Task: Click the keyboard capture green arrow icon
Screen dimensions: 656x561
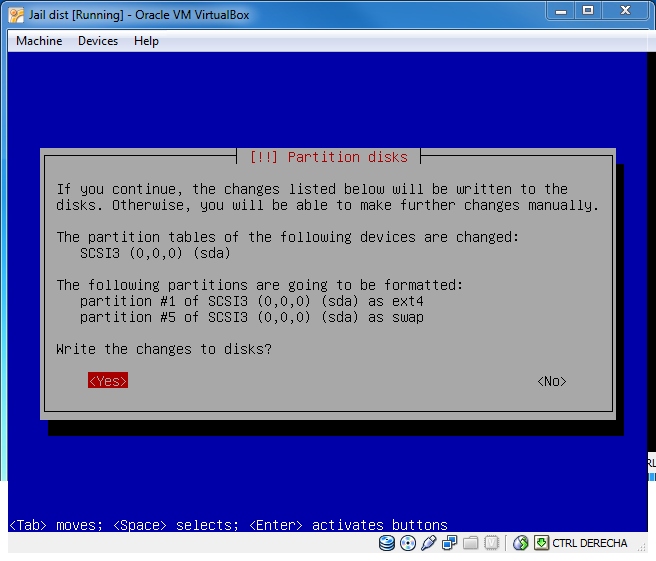Action: click(541, 543)
